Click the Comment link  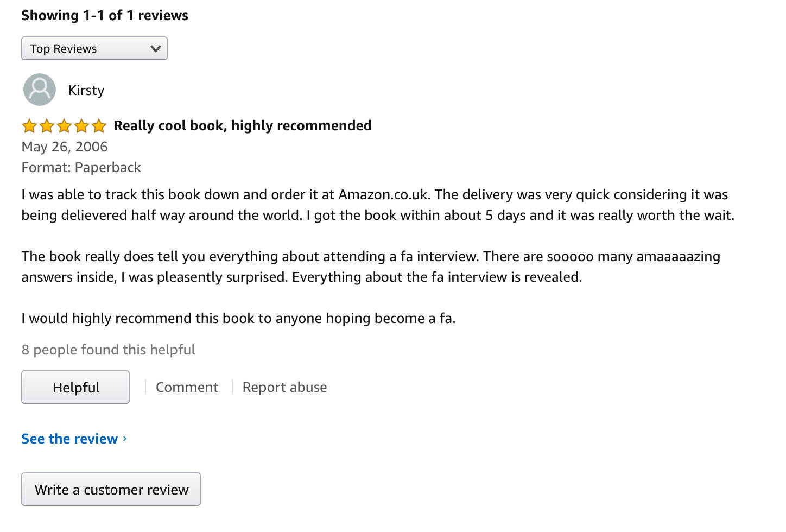[187, 387]
